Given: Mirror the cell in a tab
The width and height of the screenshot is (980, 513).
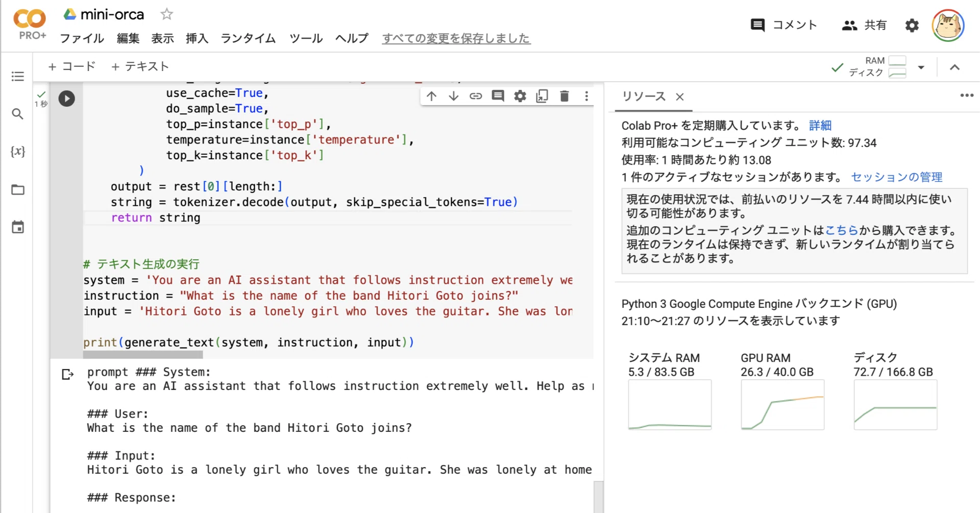Looking at the screenshot, I should [x=542, y=96].
